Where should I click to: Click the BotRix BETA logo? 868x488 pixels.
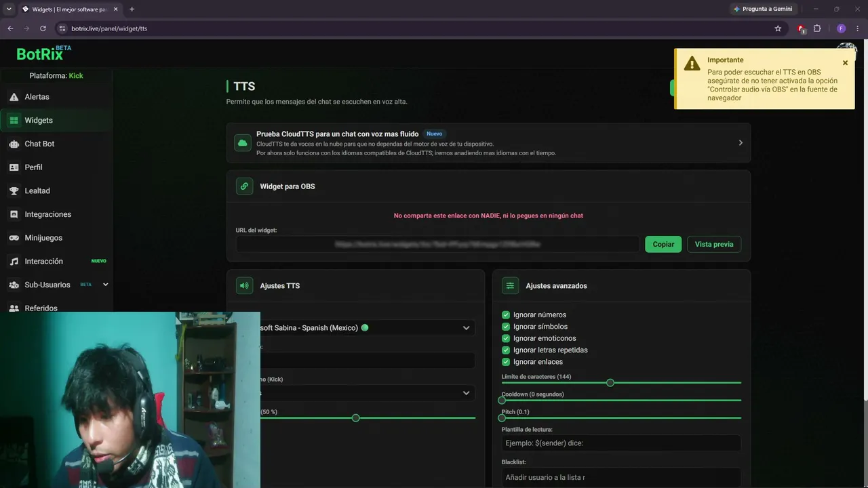[x=43, y=53]
